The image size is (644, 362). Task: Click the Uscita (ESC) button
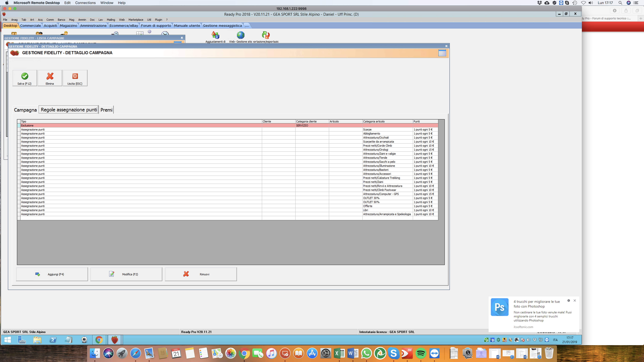(75, 78)
